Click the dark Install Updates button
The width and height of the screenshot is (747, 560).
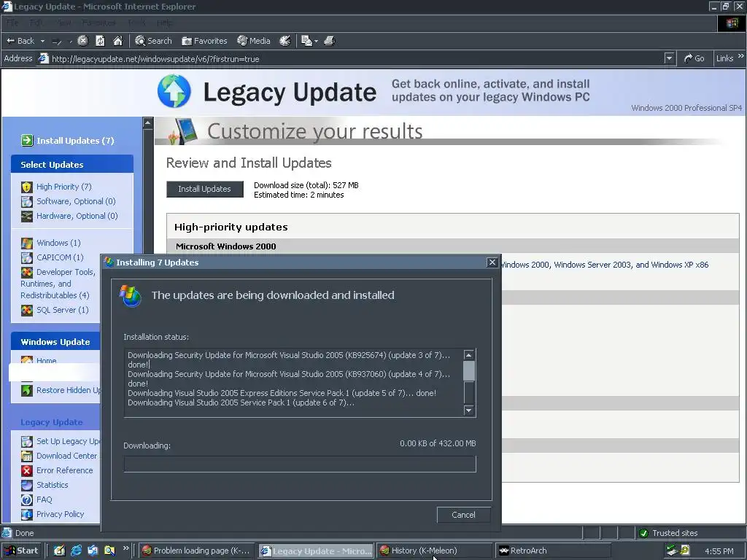pyautogui.click(x=205, y=189)
